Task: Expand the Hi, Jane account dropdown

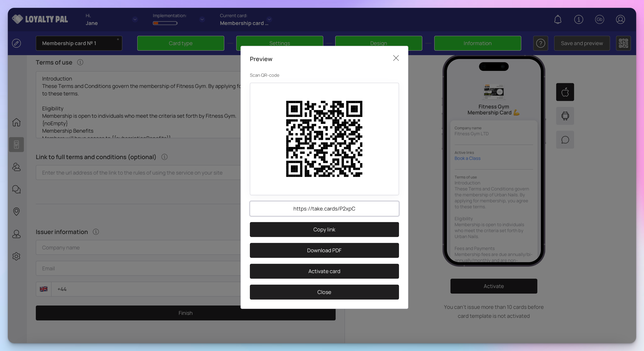Action: (135, 19)
